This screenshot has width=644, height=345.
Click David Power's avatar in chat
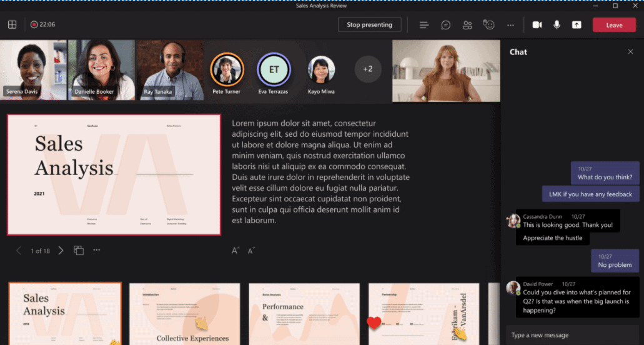click(x=513, y=288)
